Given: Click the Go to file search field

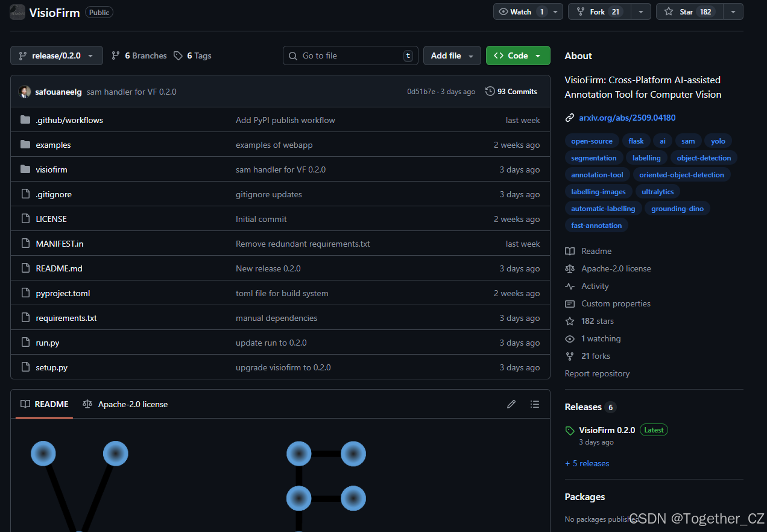Looking at the screenshot, I should point(351,55).
